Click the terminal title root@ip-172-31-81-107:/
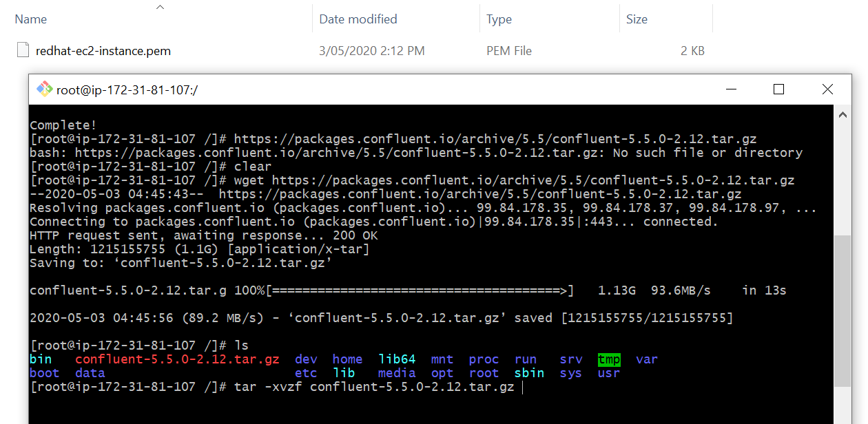Screen dimensions: 868x424 tap(127, 89)
